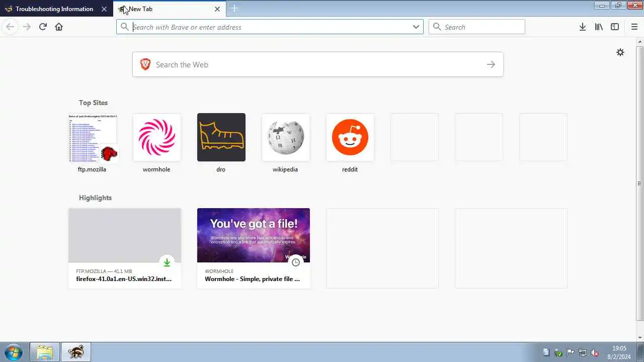644x362 pixels.
Task: Click the 'Wormhole - Simple, private file' title
Action: click(x=252, y=279)
